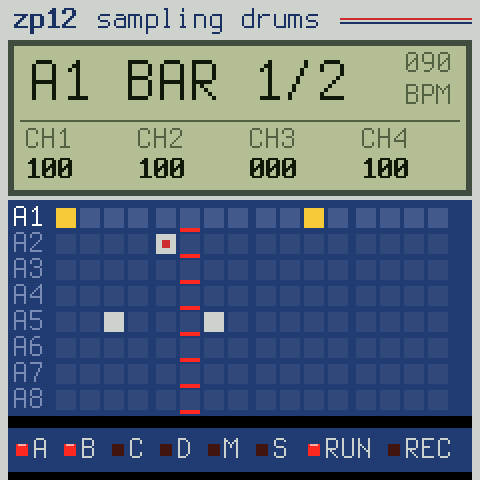
Task: Select the A3 pattern row label
Action: [x=28, y=269]
